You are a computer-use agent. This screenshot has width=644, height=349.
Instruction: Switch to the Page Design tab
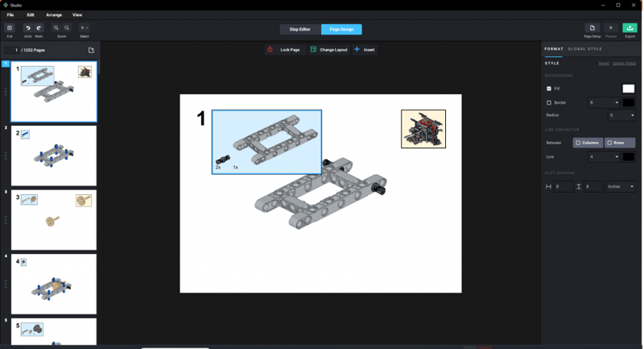[341, 29]
